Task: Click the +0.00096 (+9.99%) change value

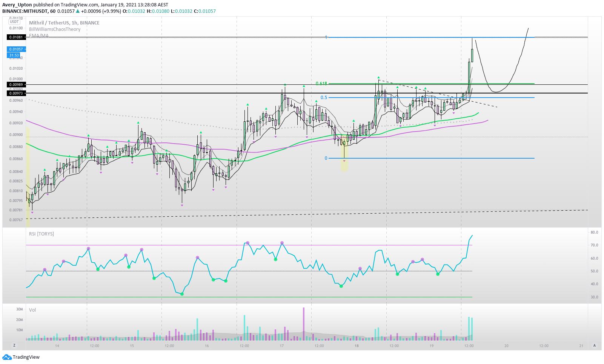Action: coord(101,11)
